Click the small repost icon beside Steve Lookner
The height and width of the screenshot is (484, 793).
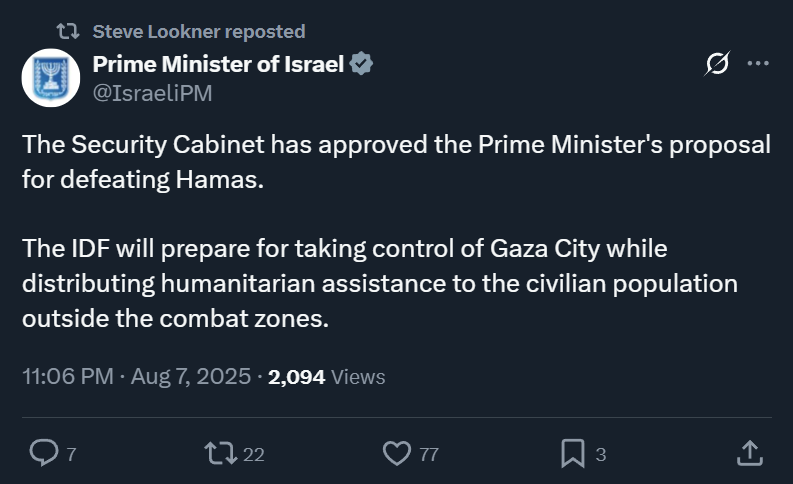tap(68, 31)
